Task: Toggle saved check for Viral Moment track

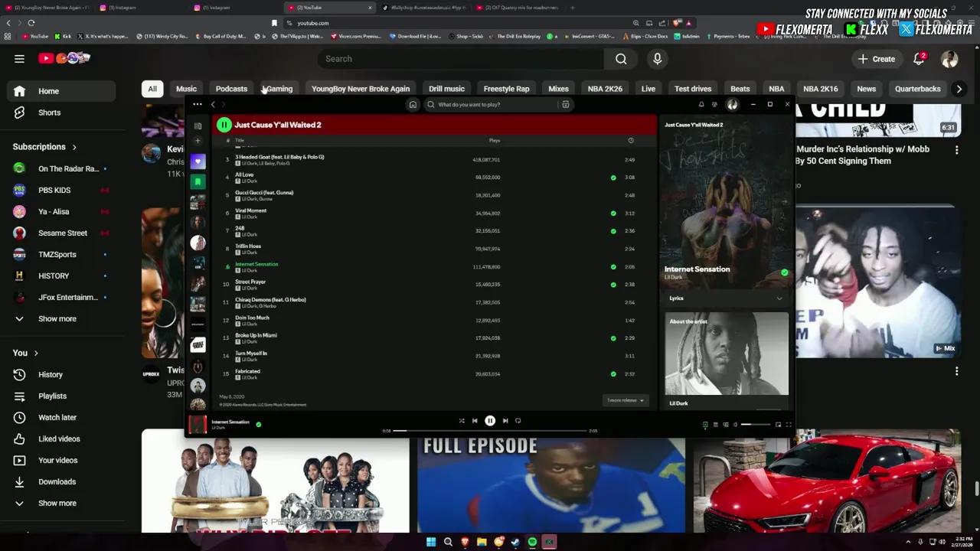Action: [613, 214]
